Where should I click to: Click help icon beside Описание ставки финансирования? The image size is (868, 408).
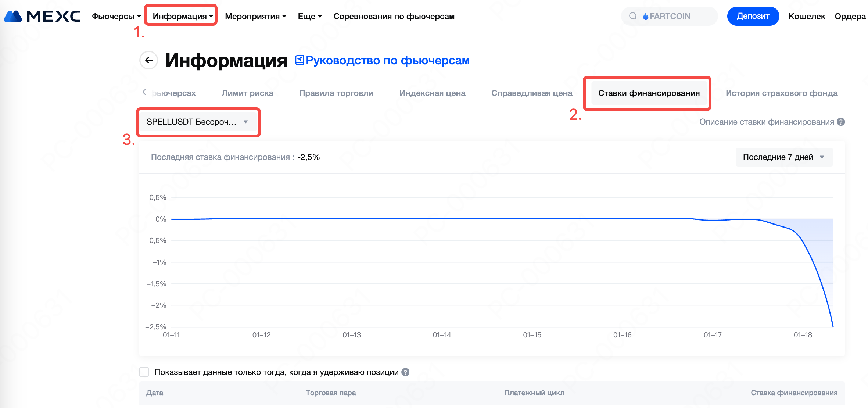(841, 122)
